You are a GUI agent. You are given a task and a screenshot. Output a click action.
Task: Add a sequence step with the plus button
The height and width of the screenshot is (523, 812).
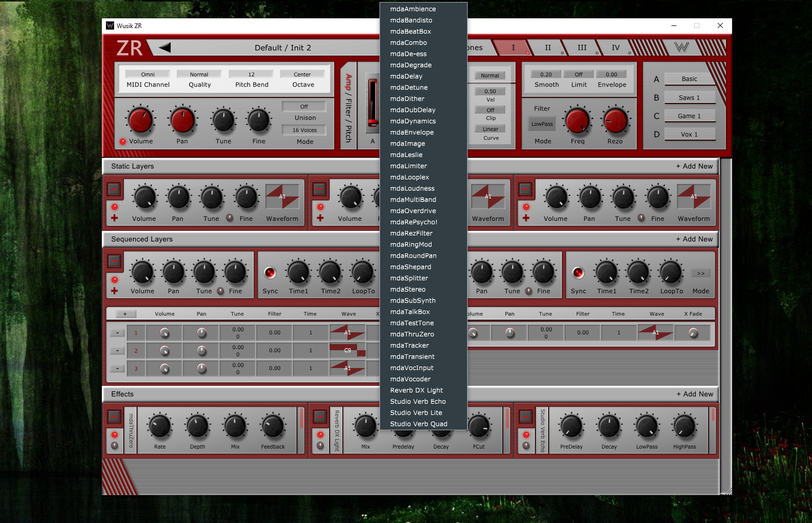125,314
